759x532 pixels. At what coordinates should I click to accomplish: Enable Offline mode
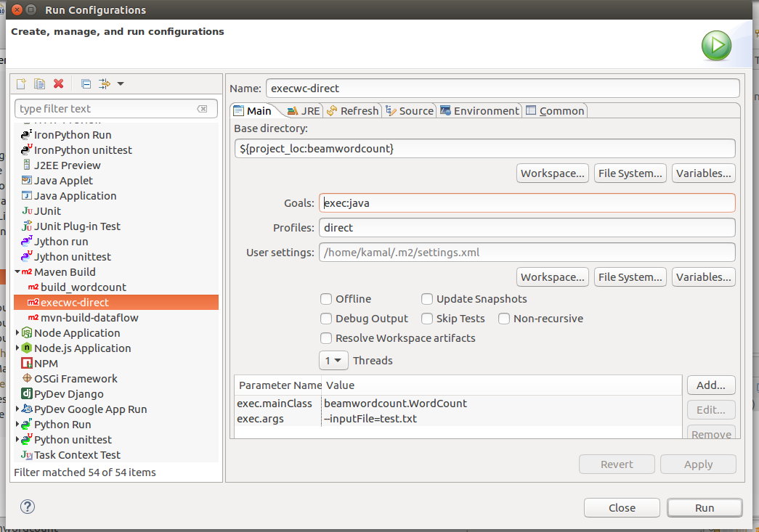point(326,299)
